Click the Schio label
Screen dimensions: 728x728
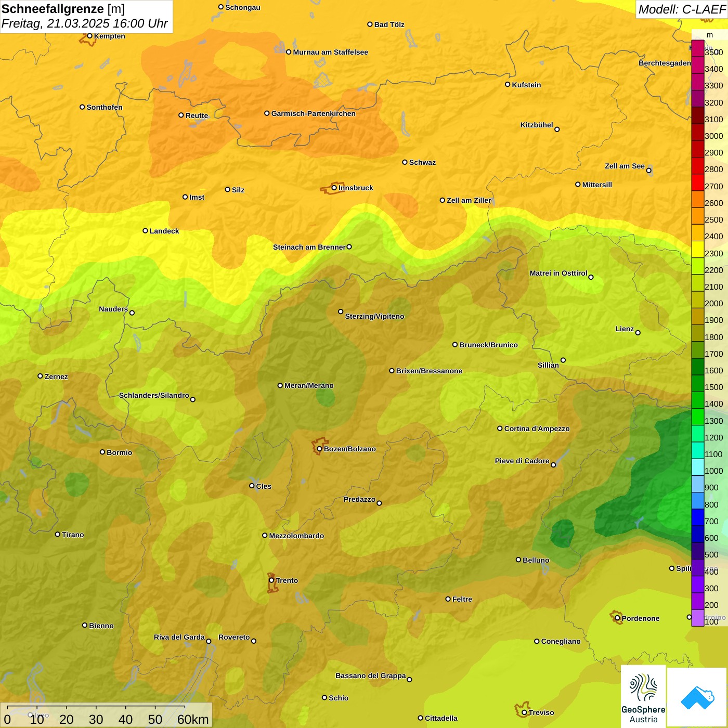pos(339,698)
